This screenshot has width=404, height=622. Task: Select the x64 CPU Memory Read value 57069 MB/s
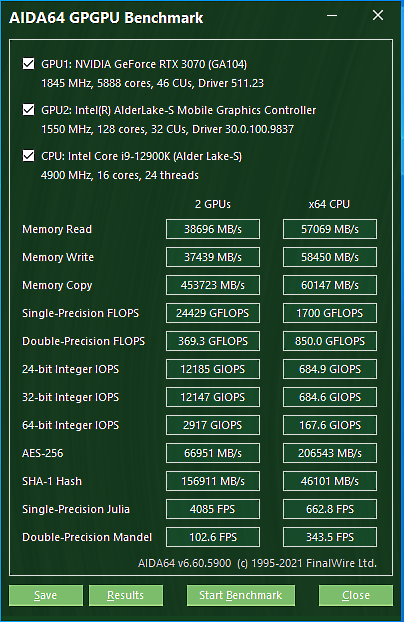(330, 229)
